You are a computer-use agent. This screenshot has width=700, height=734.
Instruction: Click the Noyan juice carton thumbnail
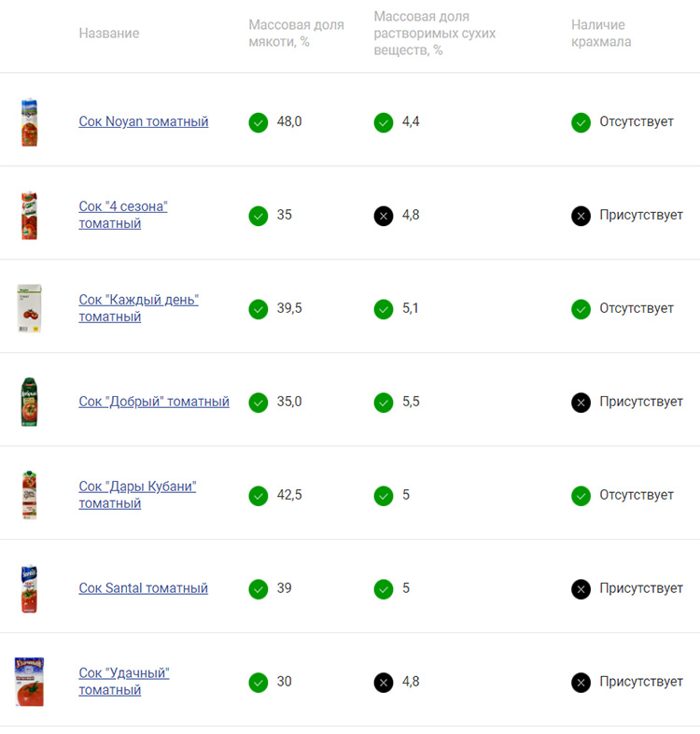coord(30,122)
